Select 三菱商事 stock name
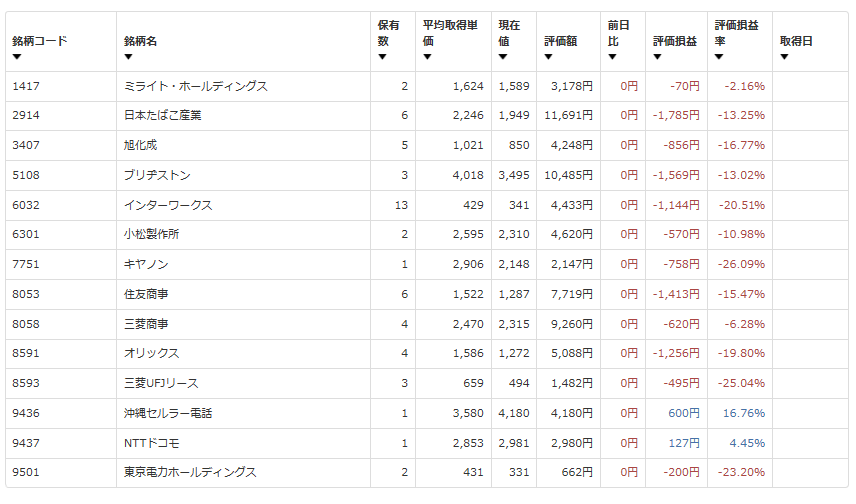 click(x=146, y=324)
